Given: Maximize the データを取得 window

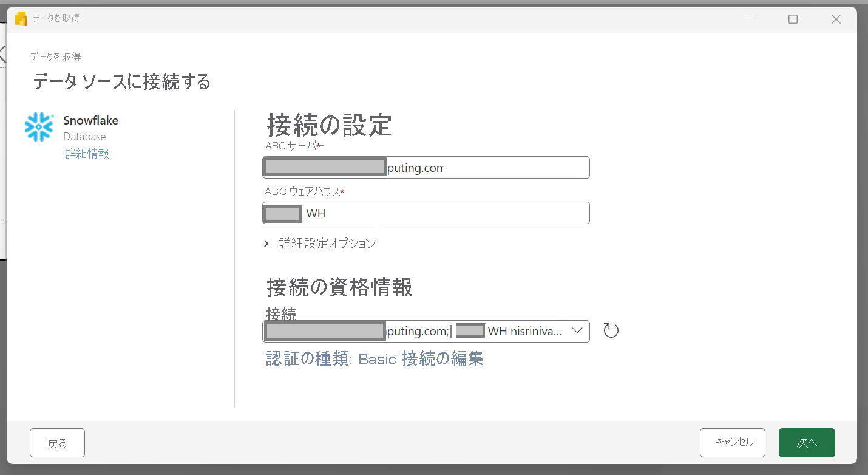Looking at the screenshot, I should [793, 19].
